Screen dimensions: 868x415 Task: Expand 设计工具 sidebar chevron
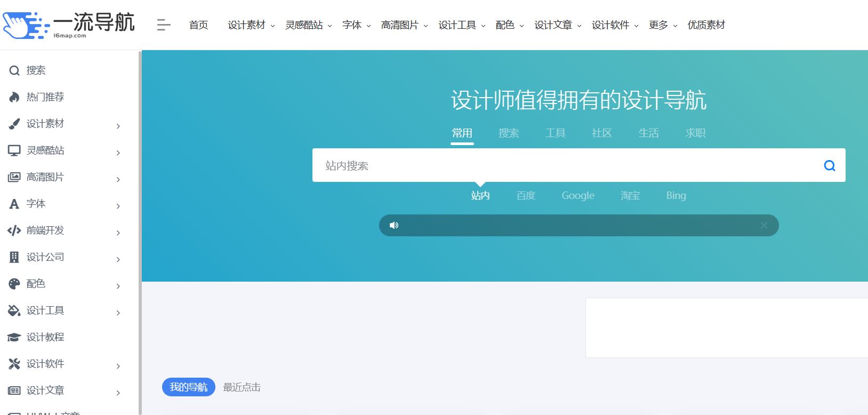(118, 313)
